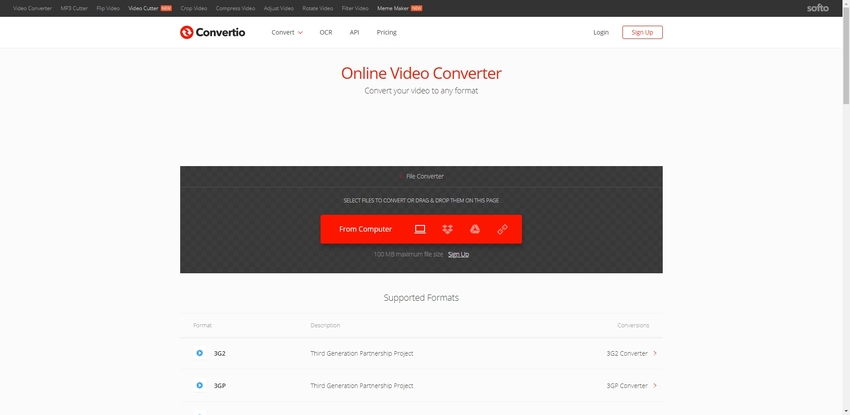Open the OCR menu item
850x415 pixels.
(326, 32)
